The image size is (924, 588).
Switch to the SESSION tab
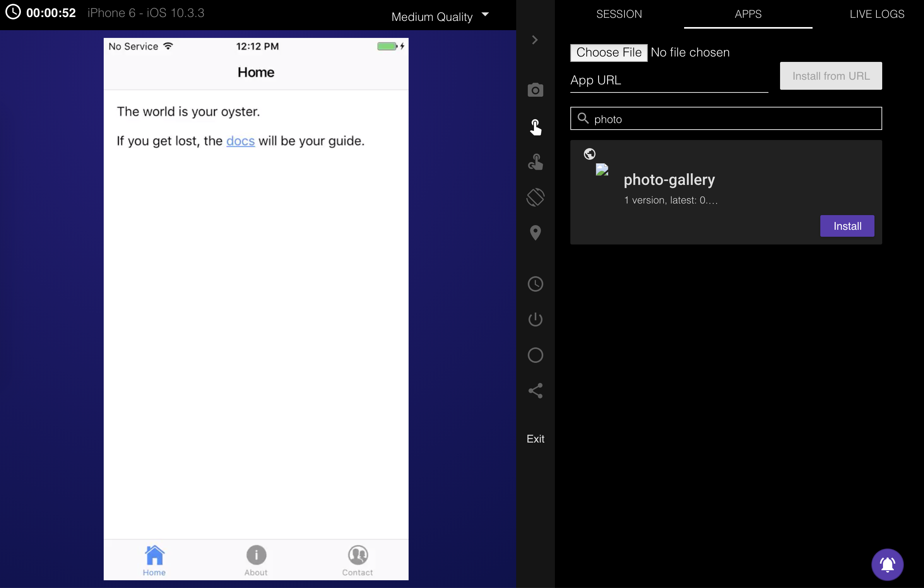pyautogui.click(x=619, y=14)
